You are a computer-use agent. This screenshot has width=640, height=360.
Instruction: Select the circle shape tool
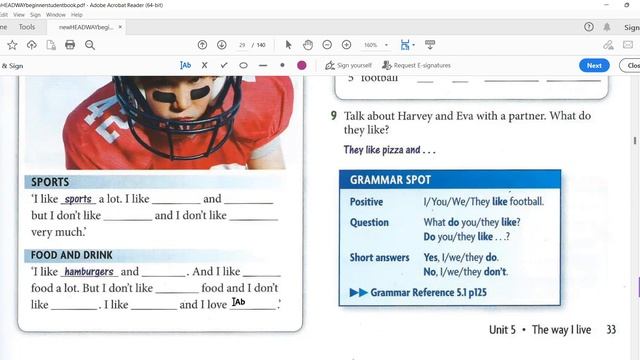click(x=243, y=65)
